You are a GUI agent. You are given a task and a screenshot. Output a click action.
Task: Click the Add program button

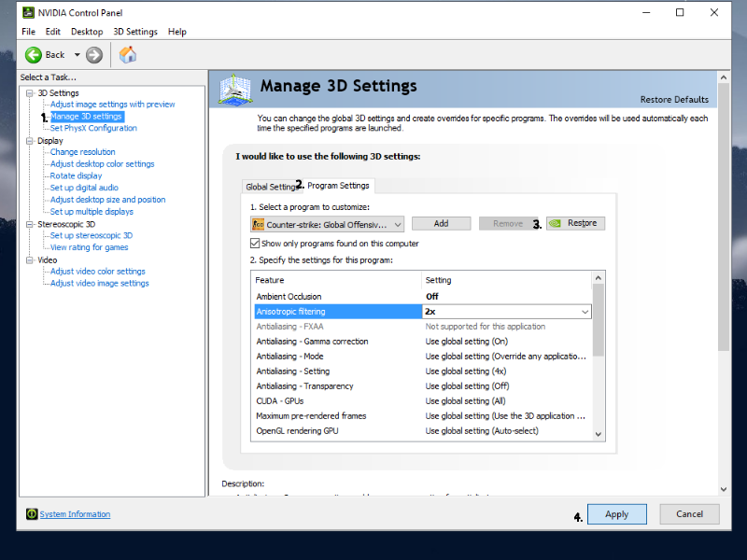coord(441,223)
